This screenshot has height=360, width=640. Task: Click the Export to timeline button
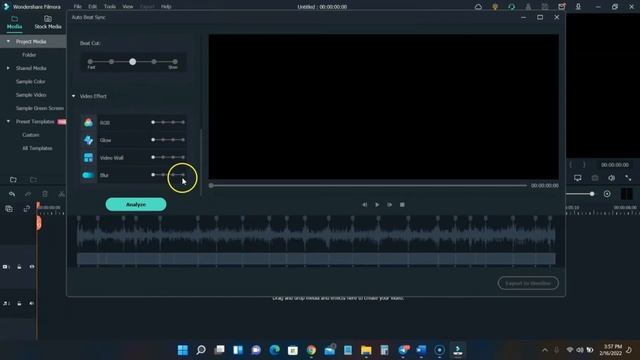(528, 283)
